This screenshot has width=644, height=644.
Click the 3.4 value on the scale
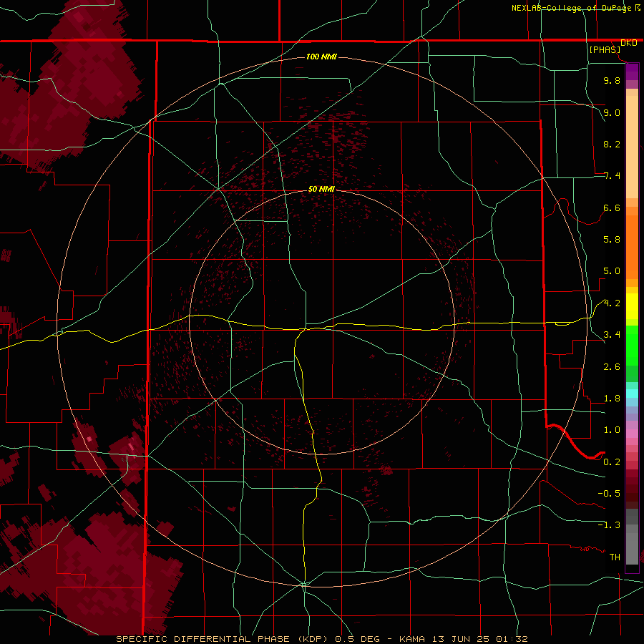coord(612,335)
